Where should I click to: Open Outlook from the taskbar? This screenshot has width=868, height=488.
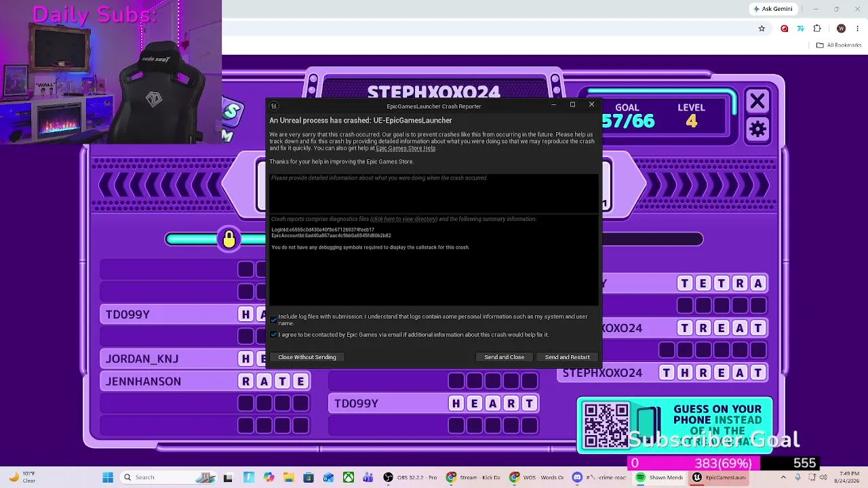328,477
